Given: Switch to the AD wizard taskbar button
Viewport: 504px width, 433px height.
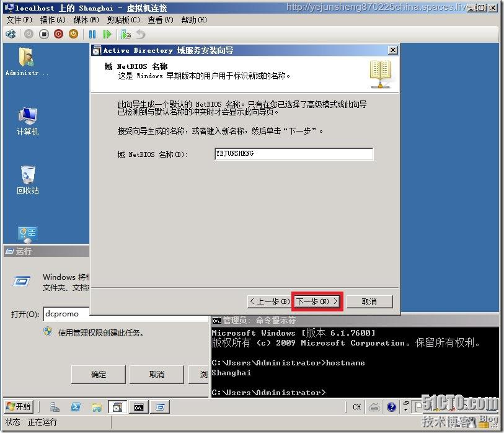Looking at the screenshot, I should point(117,408).
